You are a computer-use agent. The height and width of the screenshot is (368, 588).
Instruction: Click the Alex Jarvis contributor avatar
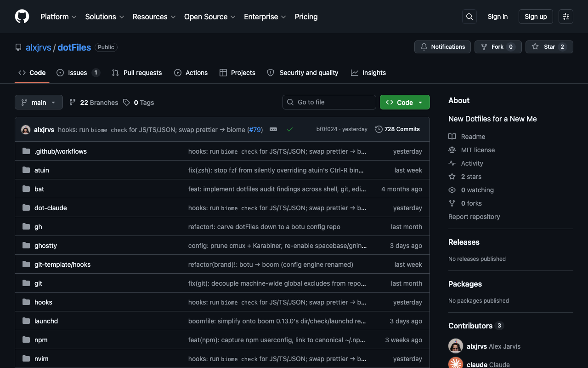[x=456, y=346]
